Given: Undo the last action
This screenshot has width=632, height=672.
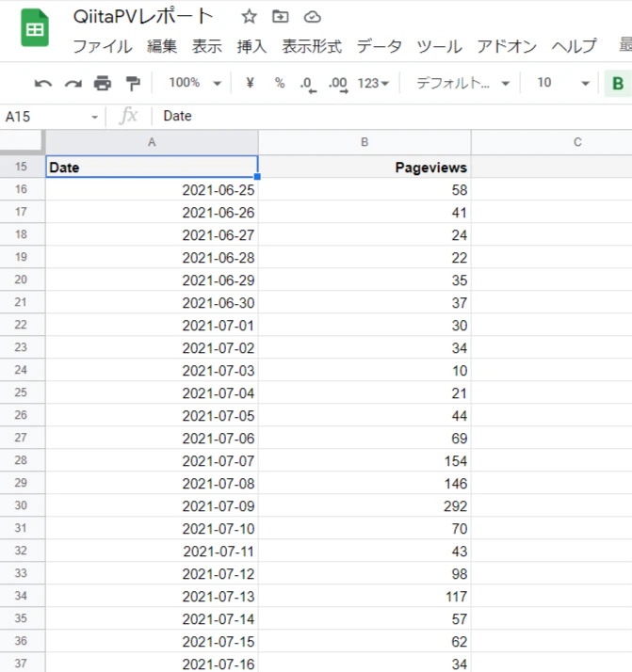Looking at the screenshot, I should tap(43, 83).
